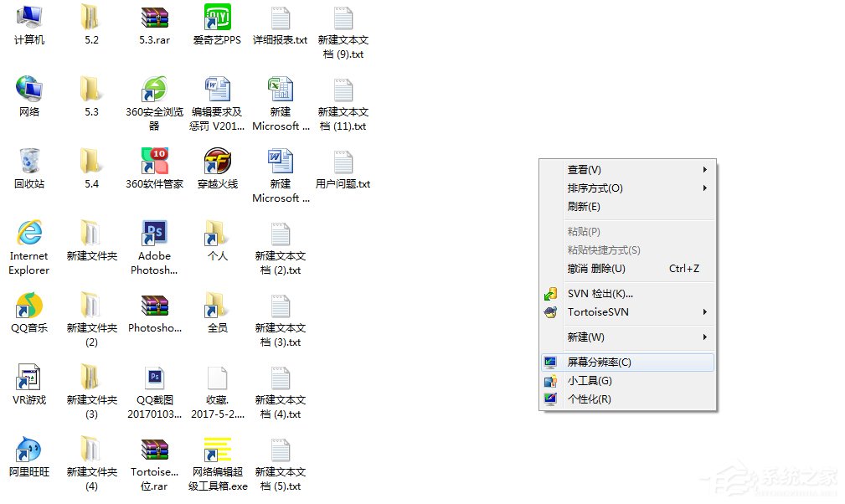Launch 穿越火线 (CrossFire) from the desktop
The image size is (845, 504).
(x=217, y=165)
